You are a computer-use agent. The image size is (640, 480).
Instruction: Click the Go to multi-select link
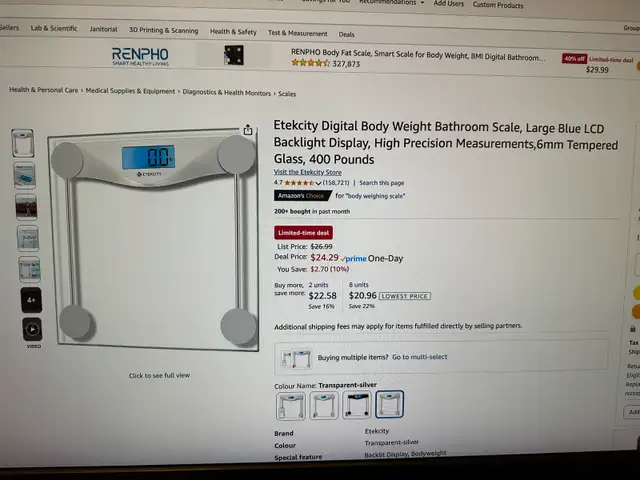click(x=420, y=357)
